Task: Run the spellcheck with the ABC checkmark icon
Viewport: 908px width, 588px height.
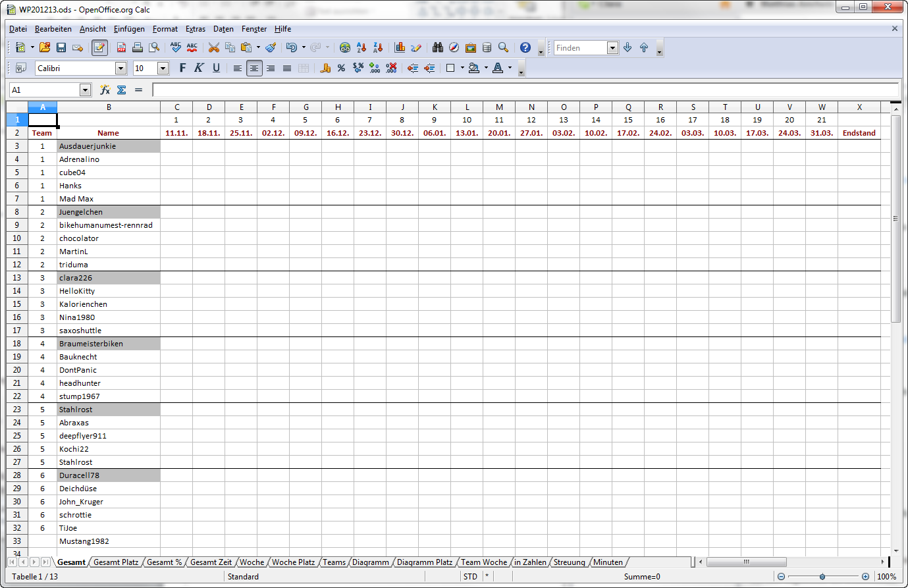Action: (x=176, y=47)
